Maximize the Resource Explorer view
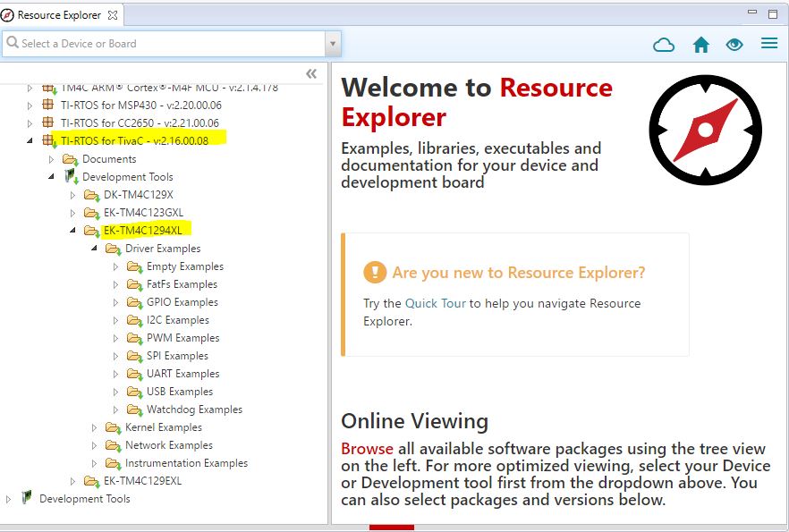This screenshot has width=789, height=532. point(773,14)
